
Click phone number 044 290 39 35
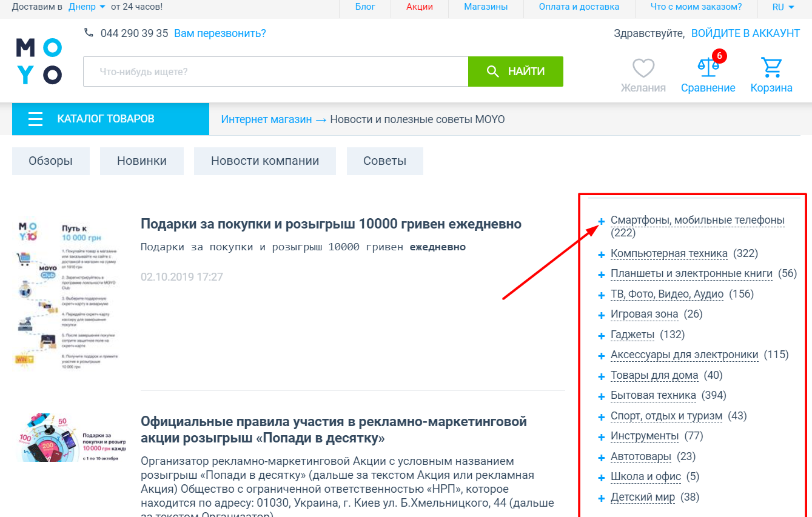[x=134, y=33]
